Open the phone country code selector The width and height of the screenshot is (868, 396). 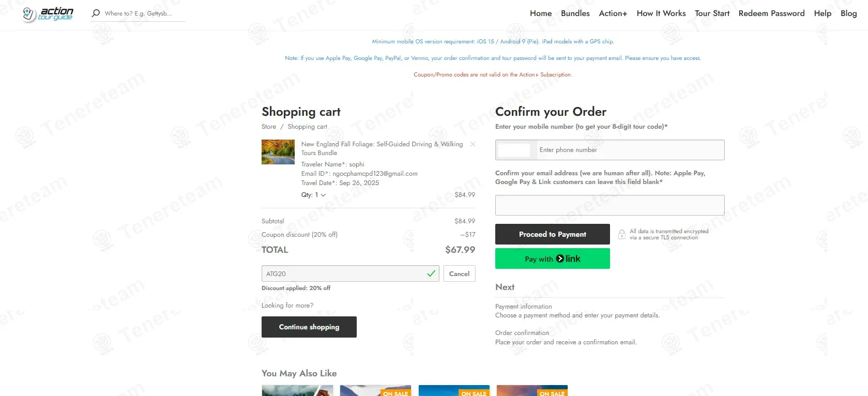tap(515, 150)
